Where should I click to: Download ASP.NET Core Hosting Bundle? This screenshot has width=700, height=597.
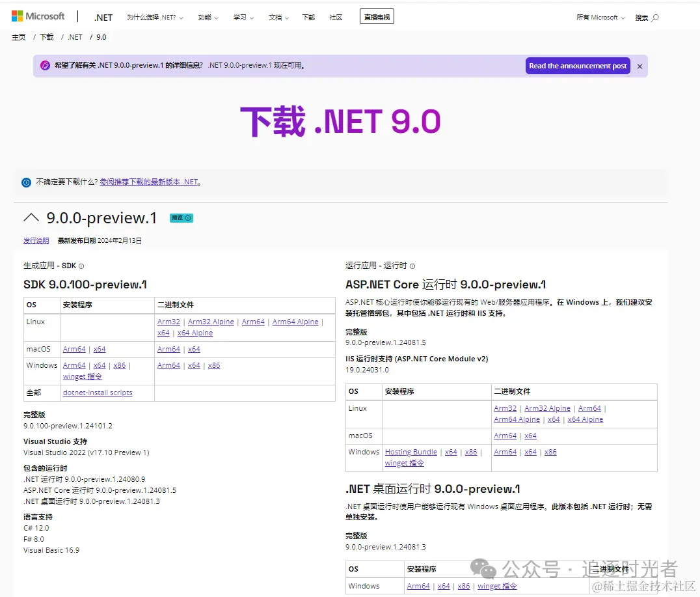(411, 452)
